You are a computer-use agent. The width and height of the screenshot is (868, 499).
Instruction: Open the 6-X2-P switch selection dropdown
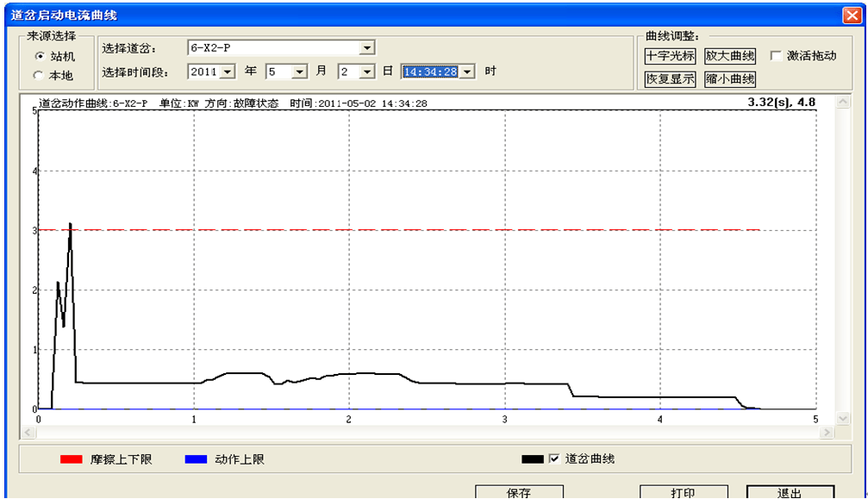pyautogui.click(x=369, y=47)
